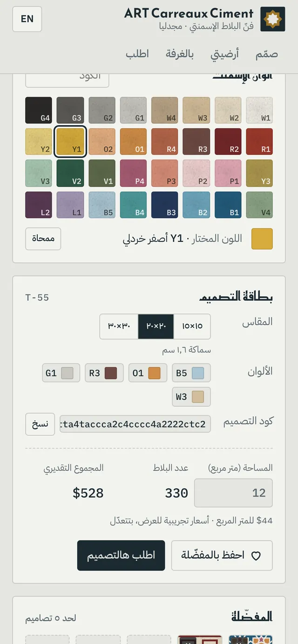The width and height of the screenshot is (298, 644).
Task: Select light yellow swatch Y2
Action: pos(39,142)
